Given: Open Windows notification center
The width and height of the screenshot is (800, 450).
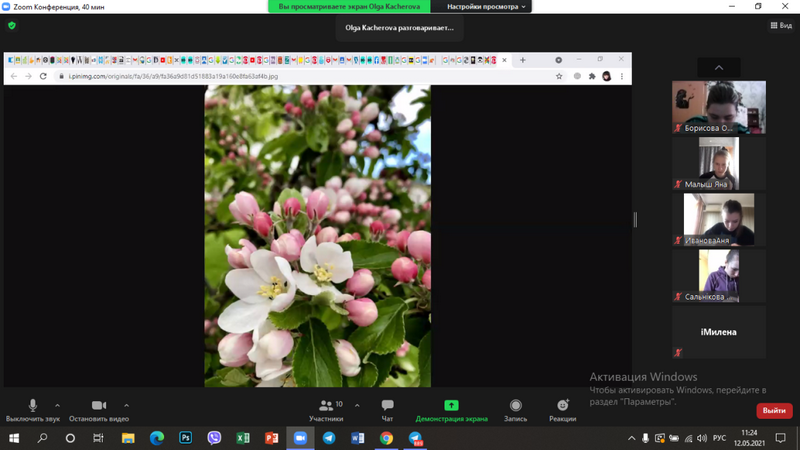Looking at the screenshot, I should click(x=780, y=438).
